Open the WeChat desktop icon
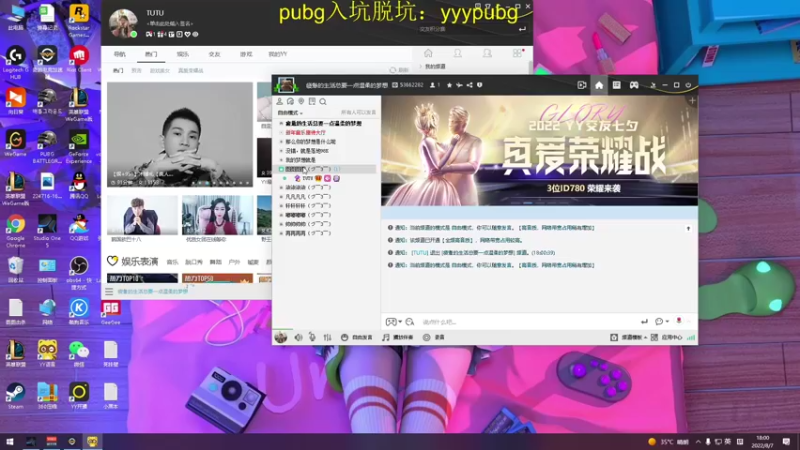This screenshot has width=800, height=450. 79,354
